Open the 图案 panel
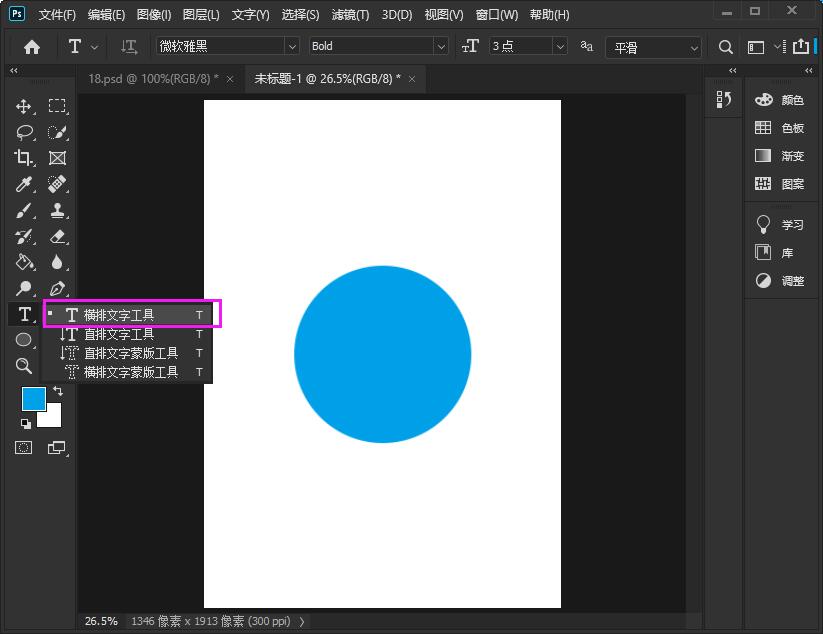The image size is (823, 634). [x=779, y=184]
